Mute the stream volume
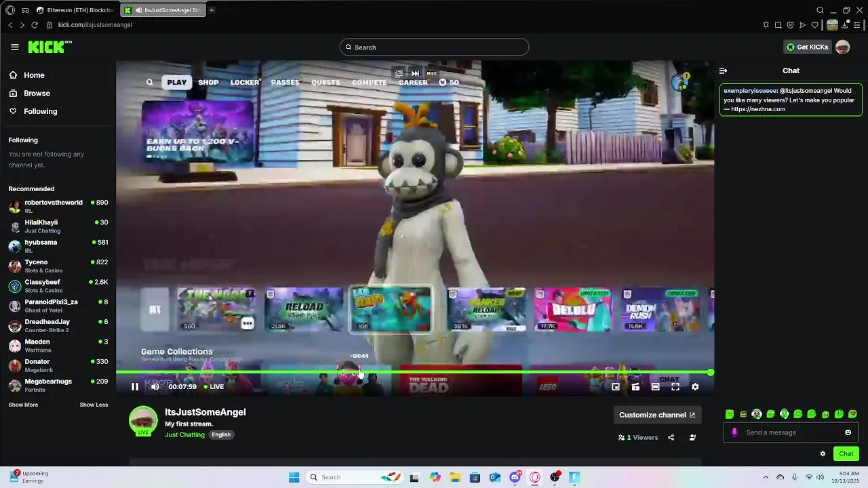Viewport: 868px width, 488px height. pos(155,386)
